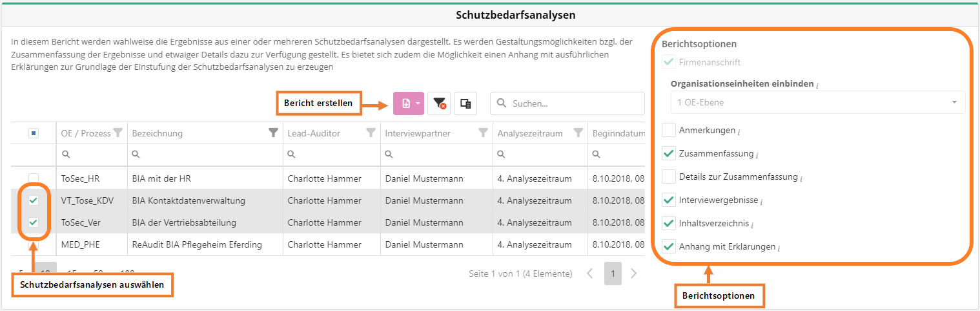The width and height of the screenshot is (980, 311).
Task: Check Details zur Zusammenfassung option
Action: (669, 177)
